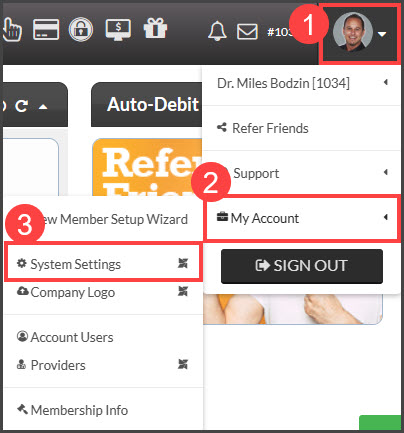The width and height of the screenshot is (404, 433).
Task: Choose Company Logo option
Action: click(103, 292)
